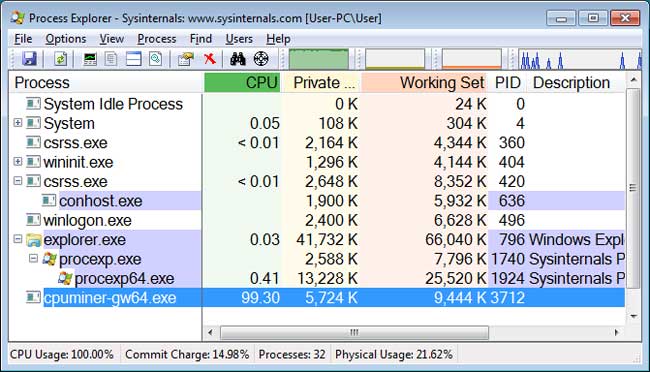Select the procexp.exe process

pyautogui.click(x=317, y=259)
